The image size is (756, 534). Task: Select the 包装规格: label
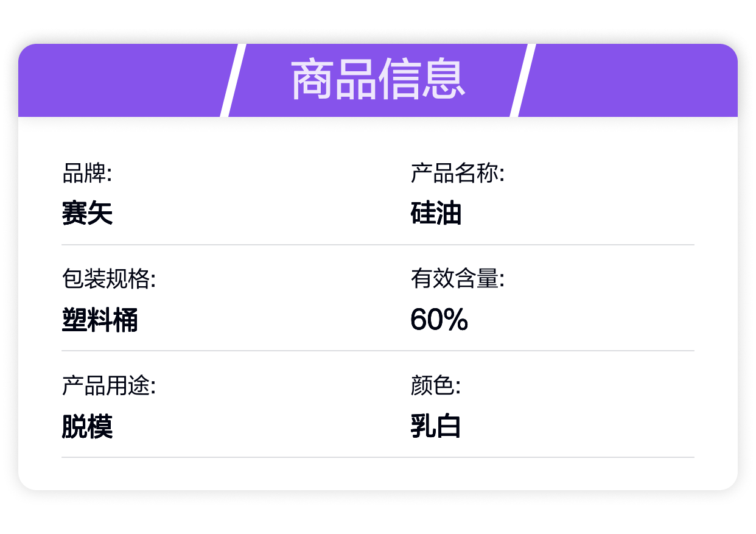click(x=109, y=279)
